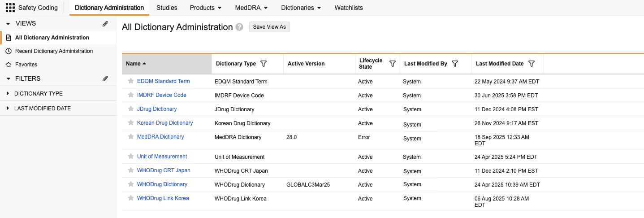Open the Last Modified Date column filter
Screen dimensions: 644x218
(x=532, y=64)
